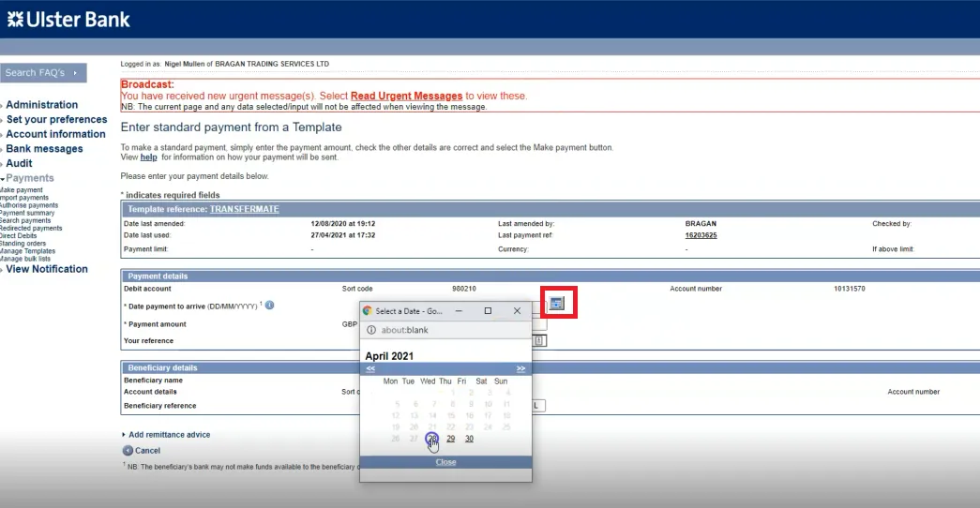Viewport: 980px width, 508px height.
Task: Open Make payment under Payments
Action: 22,190
